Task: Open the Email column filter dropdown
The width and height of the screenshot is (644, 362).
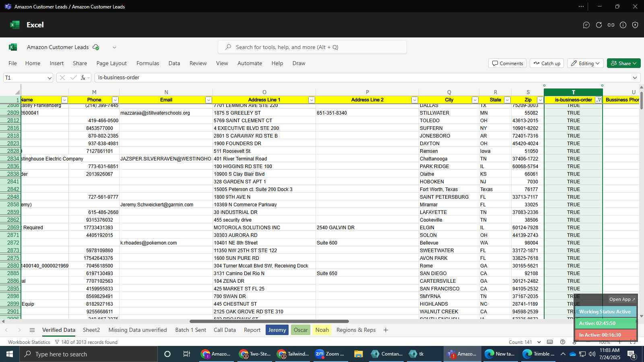Action: [208, 100]
